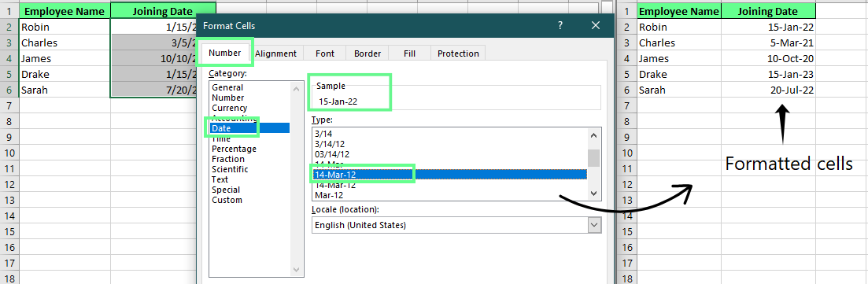Click the Category list scroll down arrow

pyautogui.click(x=296, y=270)
